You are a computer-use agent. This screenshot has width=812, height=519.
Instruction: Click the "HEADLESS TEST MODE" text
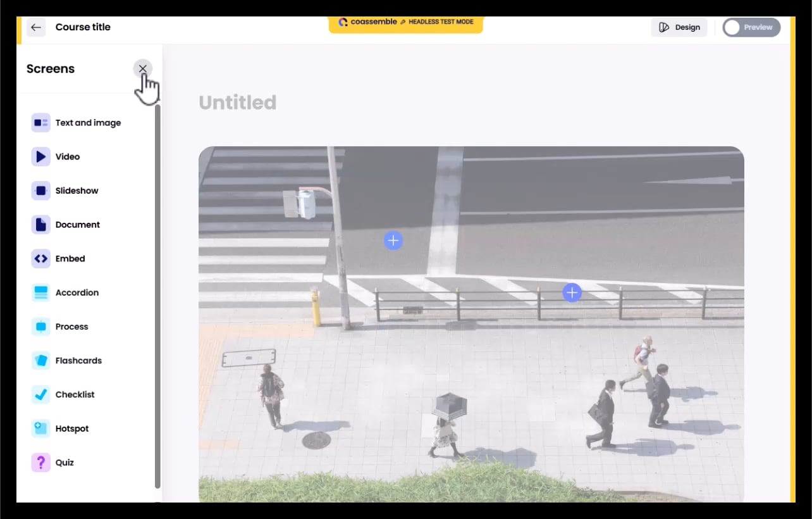coord(441,22)
